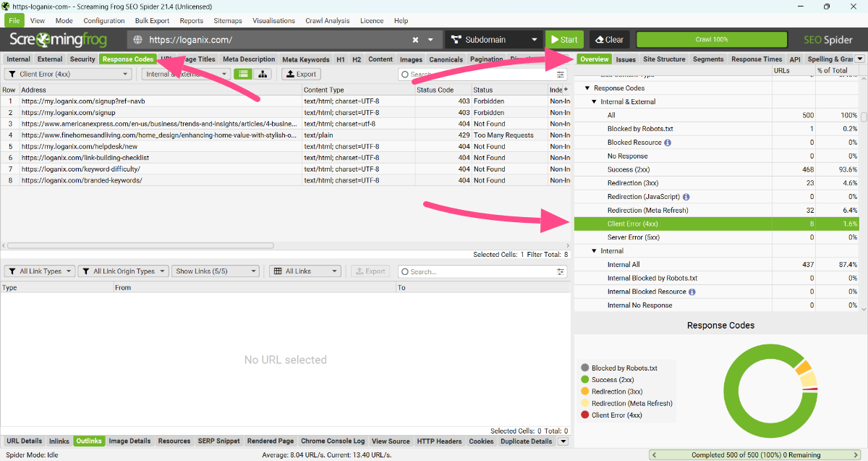Switch to the Internal tab
The image size is (868, 461).
coord(19,59)
